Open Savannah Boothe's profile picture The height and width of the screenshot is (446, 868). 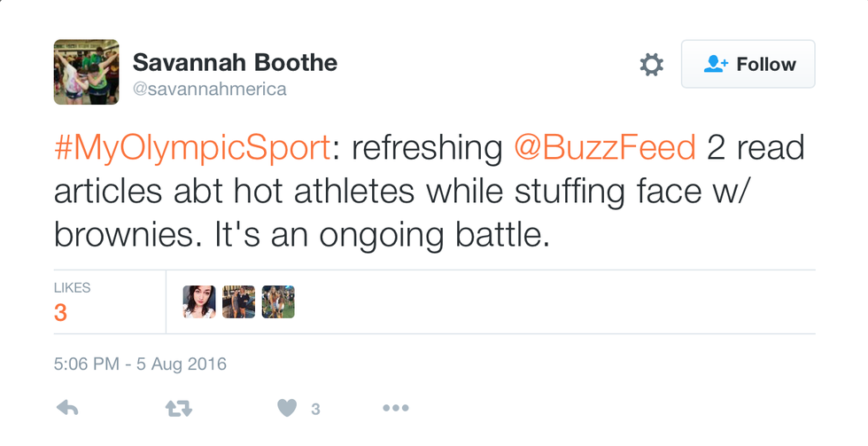point(87,72)
